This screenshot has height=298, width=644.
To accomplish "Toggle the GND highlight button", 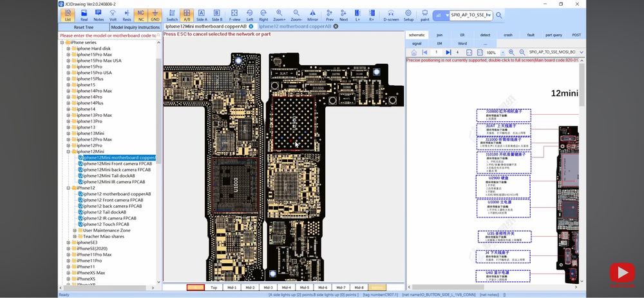I will pyautogui.click(x=155, y=15).
